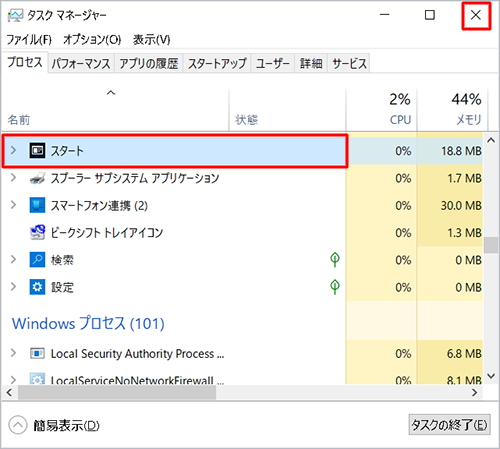The height and width of the screenshot is (449, 500).
Task: Sort by the 名前 column header
Action: 115,110
